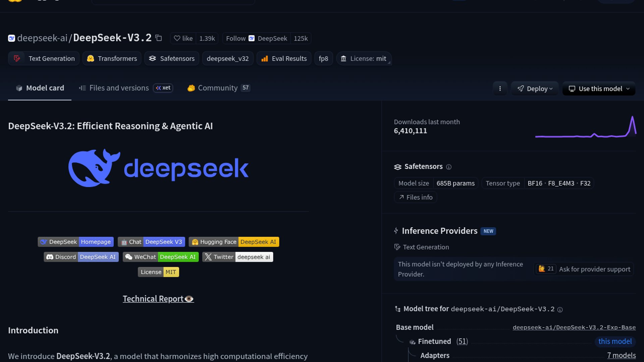Follow DeepSeek organization
Viewport: 644px width, 362px height.
235,38
